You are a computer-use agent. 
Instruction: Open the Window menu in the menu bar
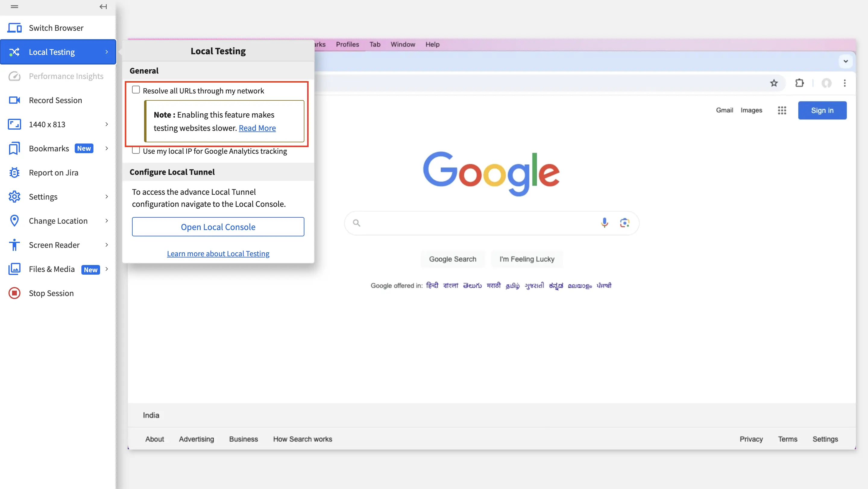click(403, 45)
